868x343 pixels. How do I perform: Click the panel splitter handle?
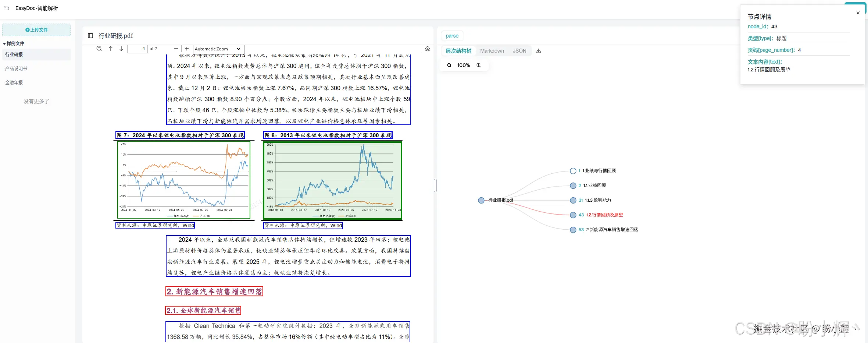[x=435, y=185]
